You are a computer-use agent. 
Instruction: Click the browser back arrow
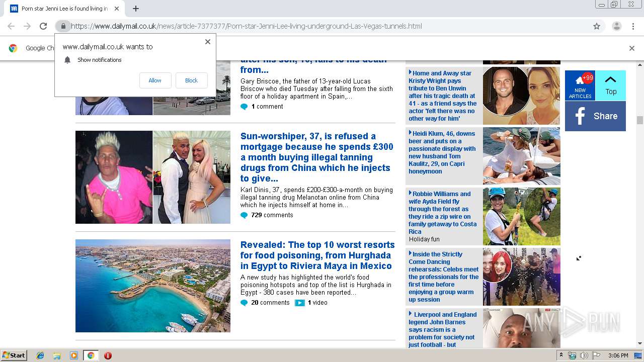(x=11, y=26)
